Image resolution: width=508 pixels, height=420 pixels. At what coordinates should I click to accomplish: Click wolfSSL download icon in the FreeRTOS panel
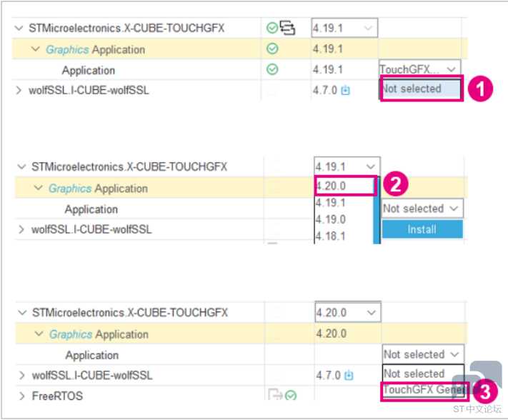[x=349, y=375]
